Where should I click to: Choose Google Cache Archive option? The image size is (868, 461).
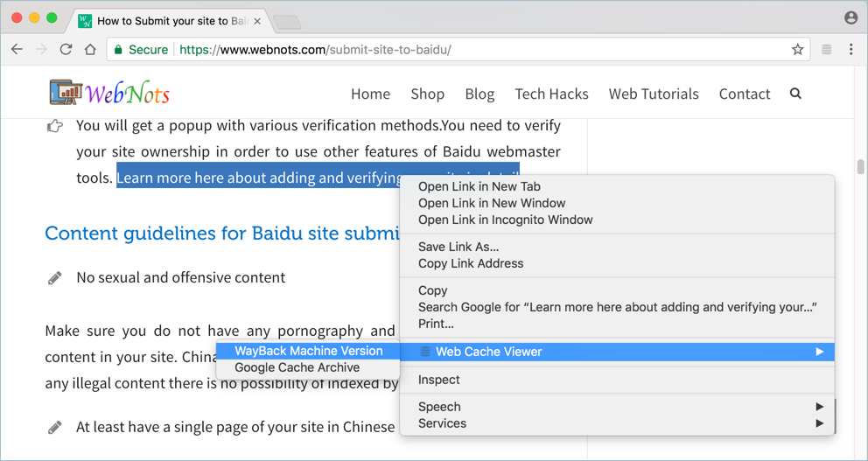click(297, 367)
